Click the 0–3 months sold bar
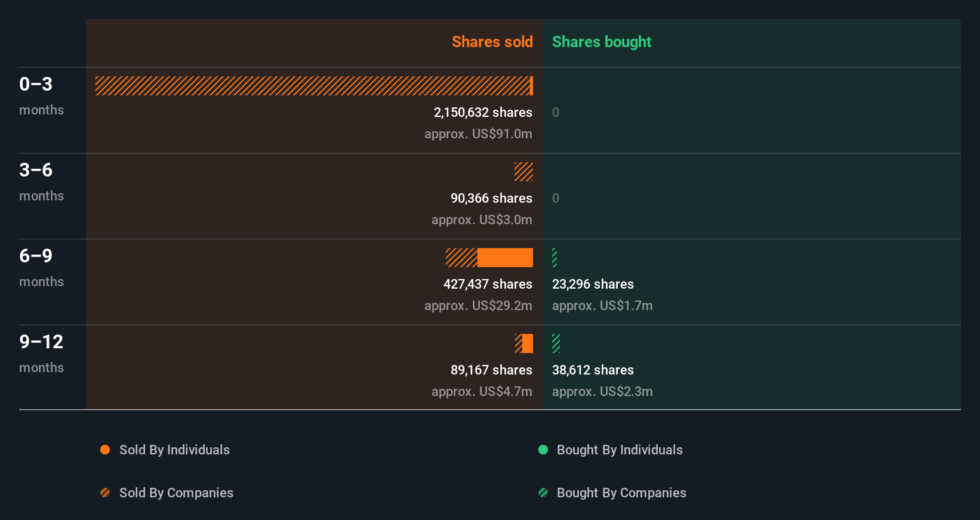The image size is (980, 520). pos(314,86)
